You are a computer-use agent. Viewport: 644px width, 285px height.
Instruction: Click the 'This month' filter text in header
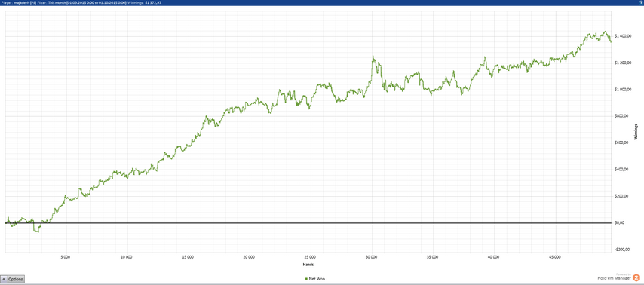point(57,2)
